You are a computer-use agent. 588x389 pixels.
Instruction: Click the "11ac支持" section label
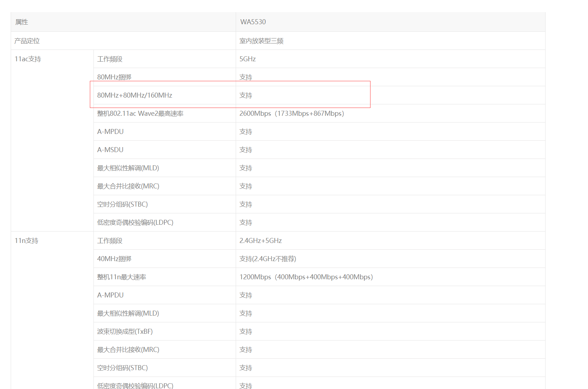pos(28,59)
